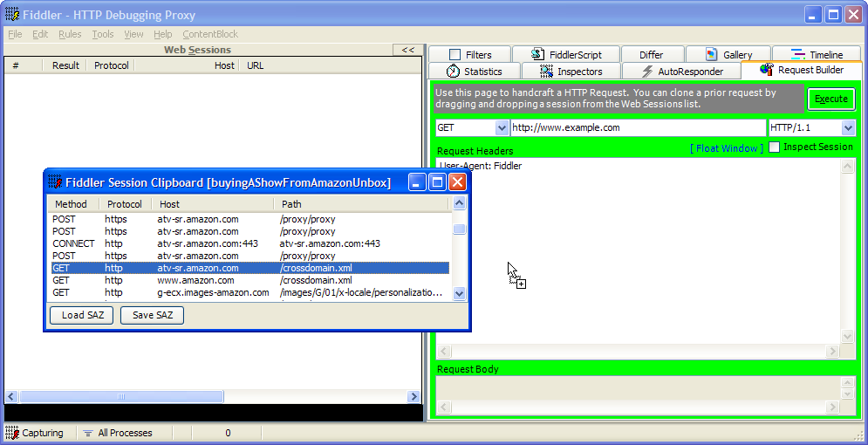Click the Inspectors tab icon
The width and height of the screenshot is (868, 445).
[546, 72]
